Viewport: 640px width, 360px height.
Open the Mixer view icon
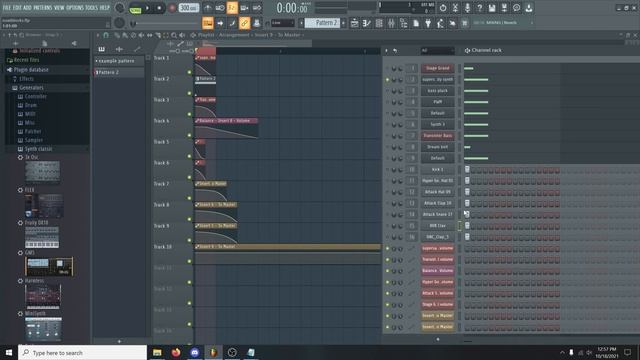pos(391,23)
